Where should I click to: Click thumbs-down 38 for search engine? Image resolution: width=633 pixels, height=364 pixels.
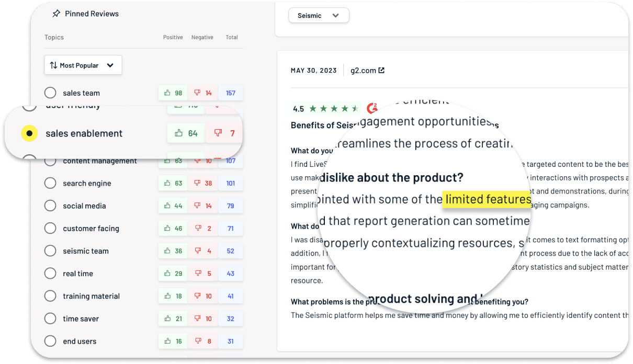(203, 184)
